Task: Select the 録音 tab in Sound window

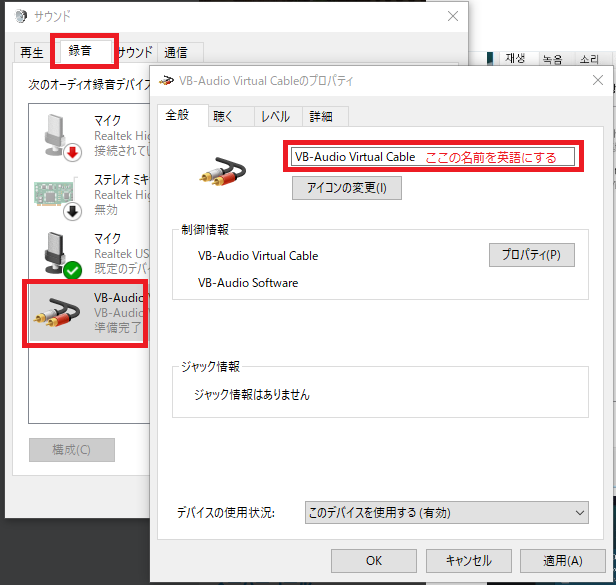Action: pyautogui.click(x=84, y=51)
